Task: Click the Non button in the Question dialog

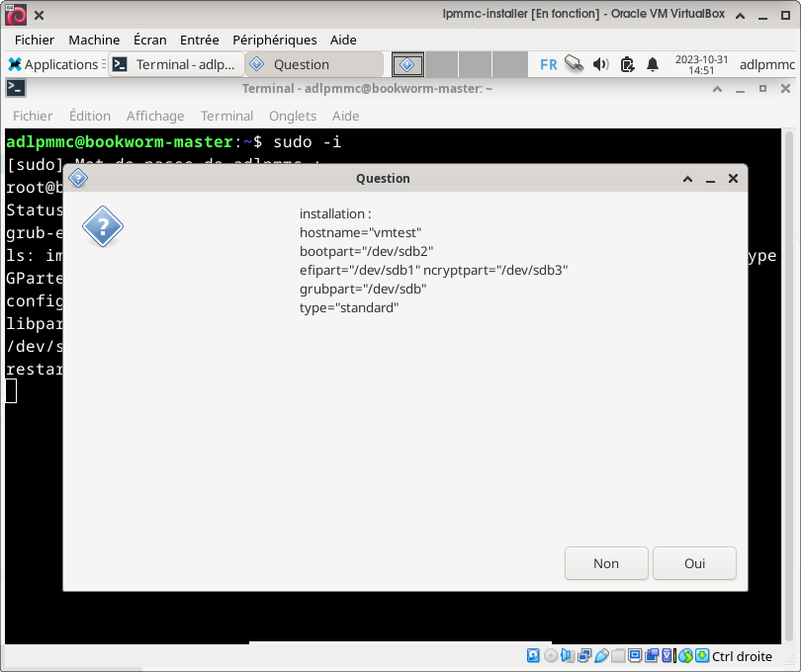Action: tap(606, 563)
